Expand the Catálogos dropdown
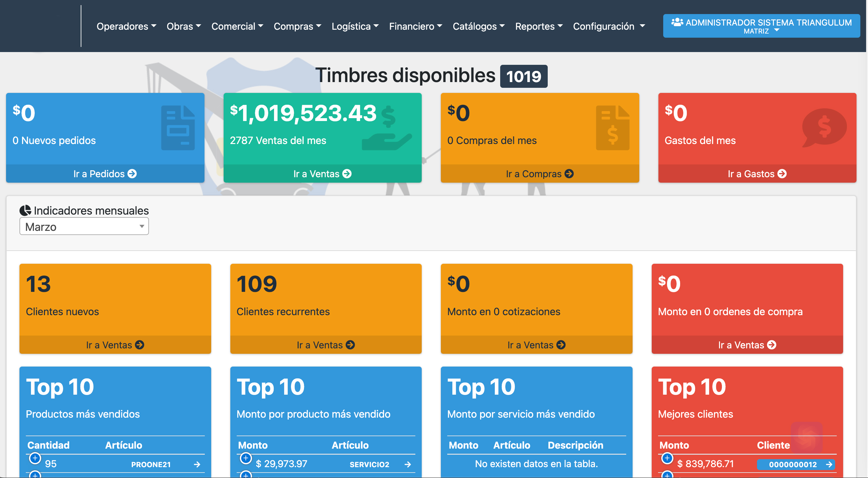 [479, 26]
